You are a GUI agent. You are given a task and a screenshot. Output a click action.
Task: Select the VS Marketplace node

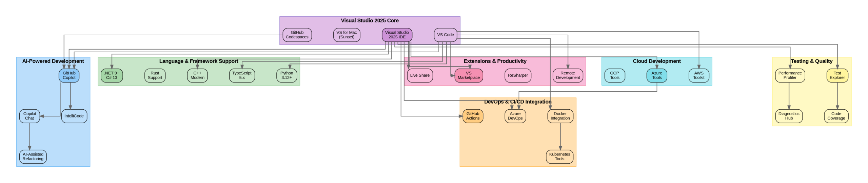click(x=468, y=75)
